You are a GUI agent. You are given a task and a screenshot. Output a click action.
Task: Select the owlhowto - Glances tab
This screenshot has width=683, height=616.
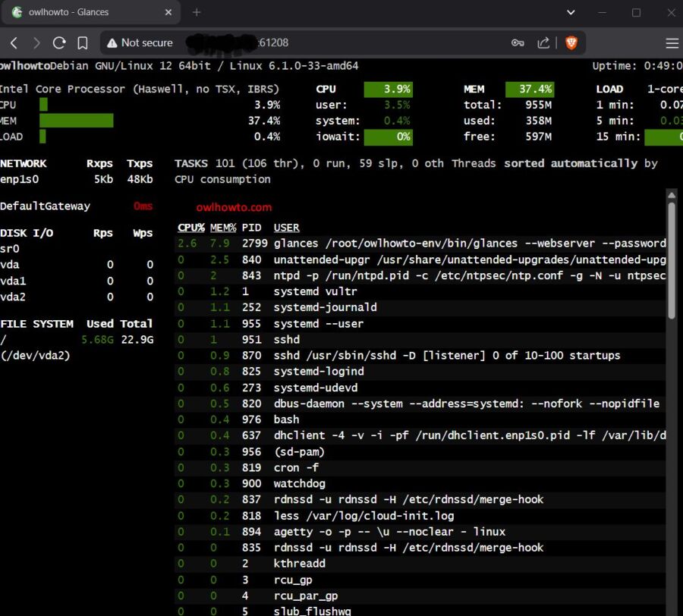tap(90, 12)
